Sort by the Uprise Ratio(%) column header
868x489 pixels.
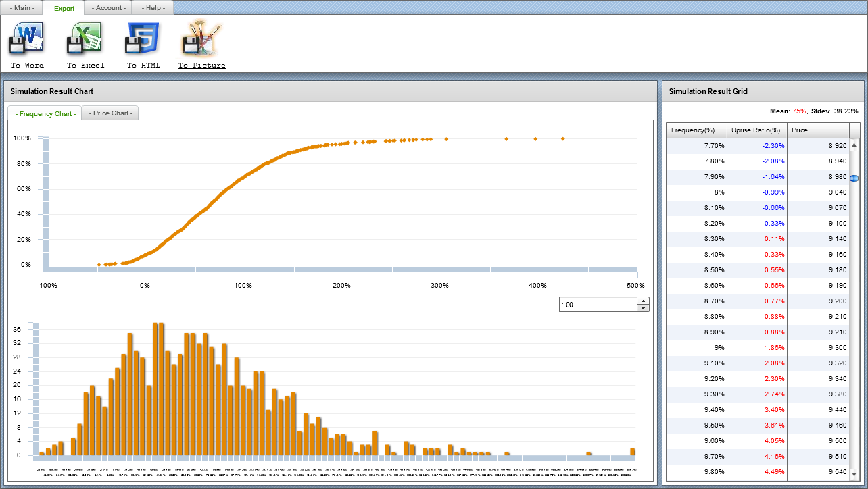(756, 130)
